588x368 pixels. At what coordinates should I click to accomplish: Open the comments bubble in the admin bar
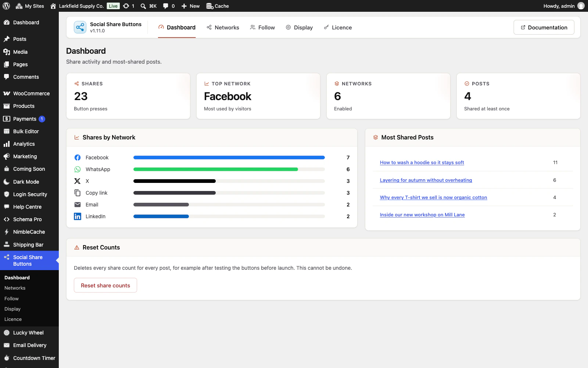click(x=169, y=6)
